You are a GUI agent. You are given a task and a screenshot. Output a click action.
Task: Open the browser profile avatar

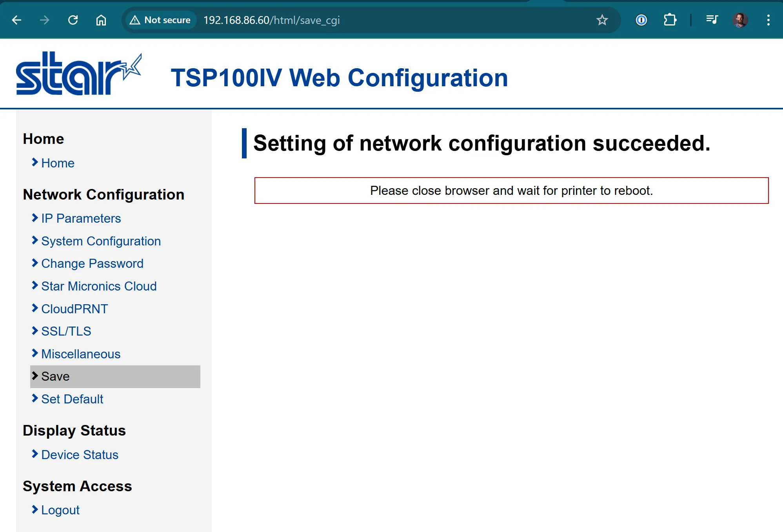pos(740,20)
